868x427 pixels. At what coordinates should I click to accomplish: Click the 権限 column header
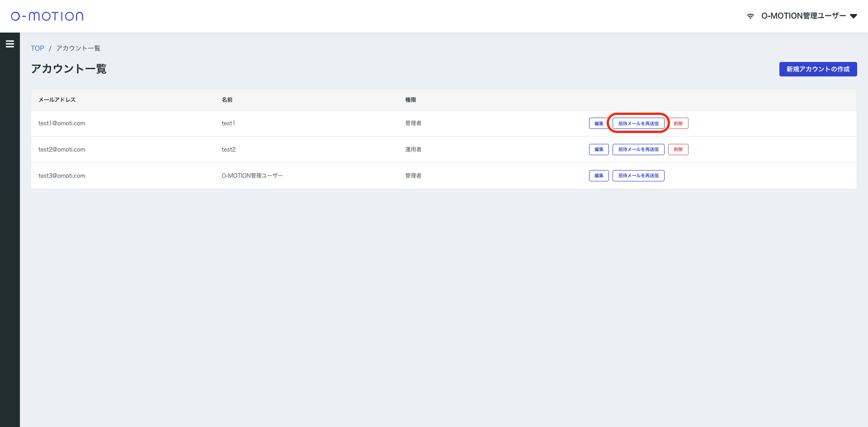[x=410, y=100]
